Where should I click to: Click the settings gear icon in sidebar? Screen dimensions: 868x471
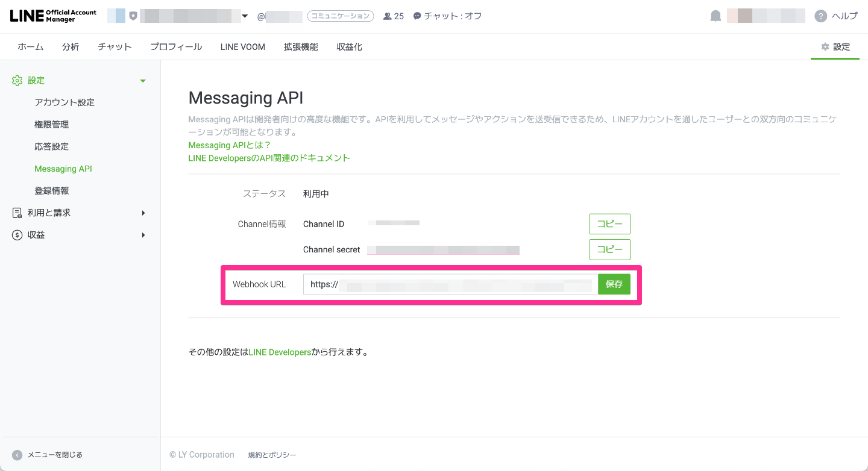17,80
